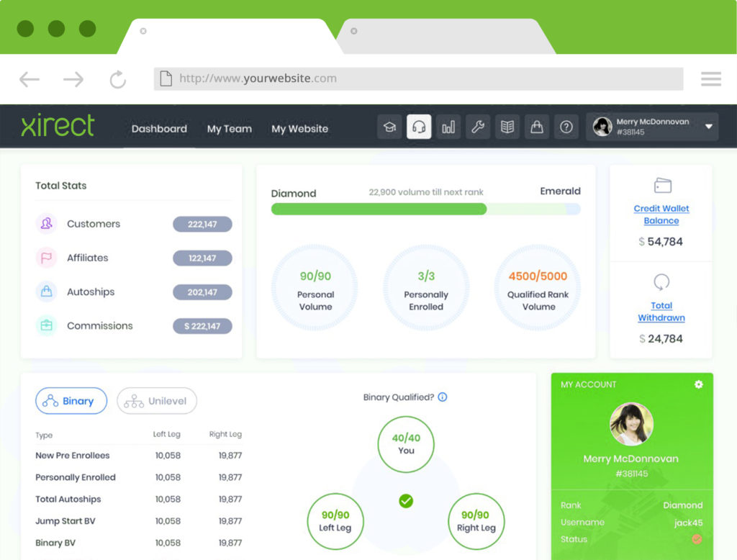Close the second browser tab
The image size is (737, 560).
click(x=354, y=31)
